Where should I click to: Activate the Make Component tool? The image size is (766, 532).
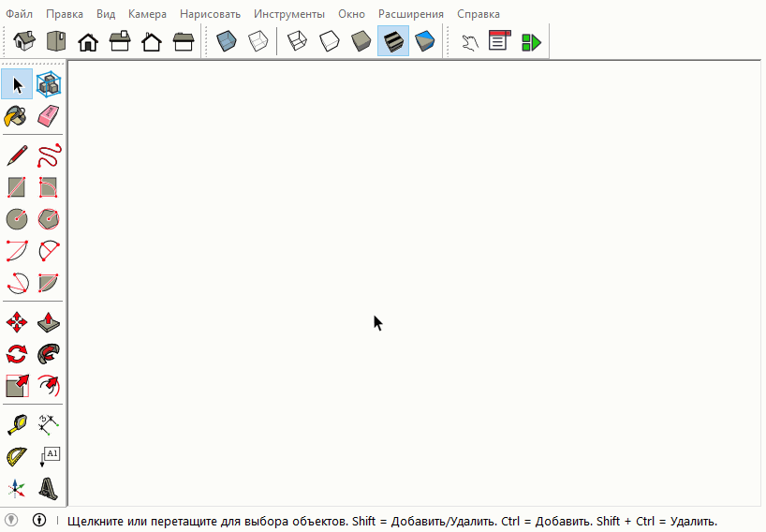(x=49, y=84)
